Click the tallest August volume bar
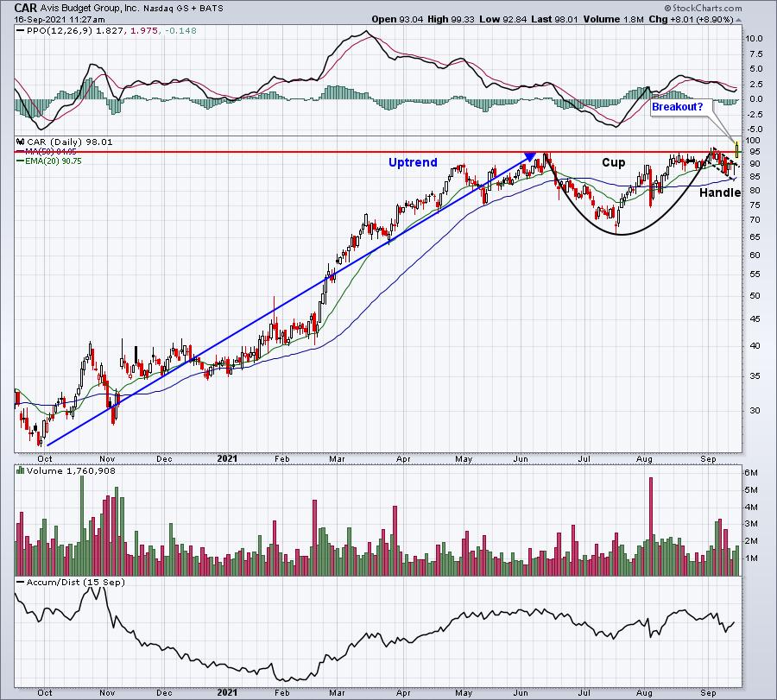The width and height of the screenshot is (777, 700). [651, 527]
